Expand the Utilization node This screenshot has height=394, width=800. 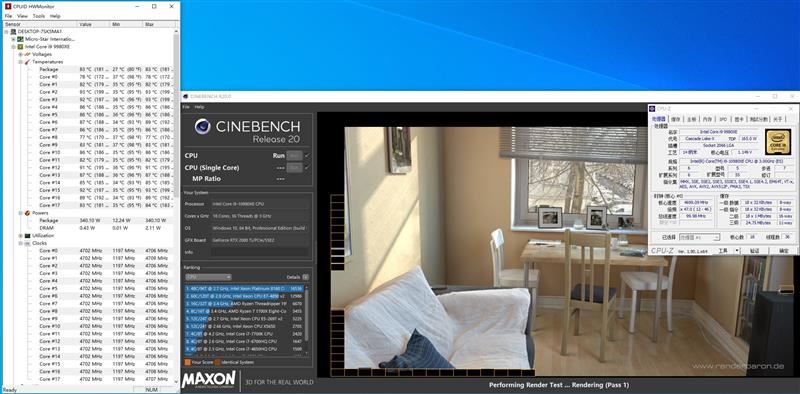(20, 236)
